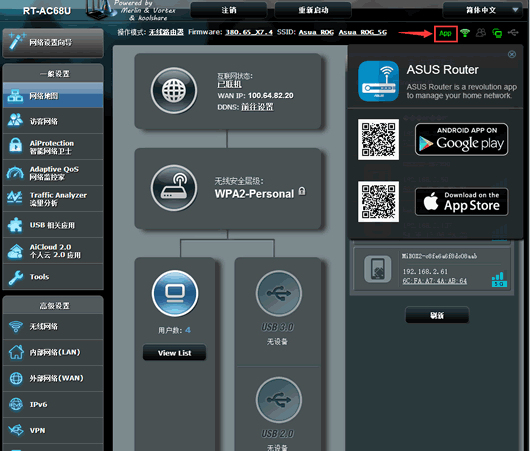This screenshot has height=451, width=530.
Task: Open the network setup wizard wand icon
Action: point(16,42)
